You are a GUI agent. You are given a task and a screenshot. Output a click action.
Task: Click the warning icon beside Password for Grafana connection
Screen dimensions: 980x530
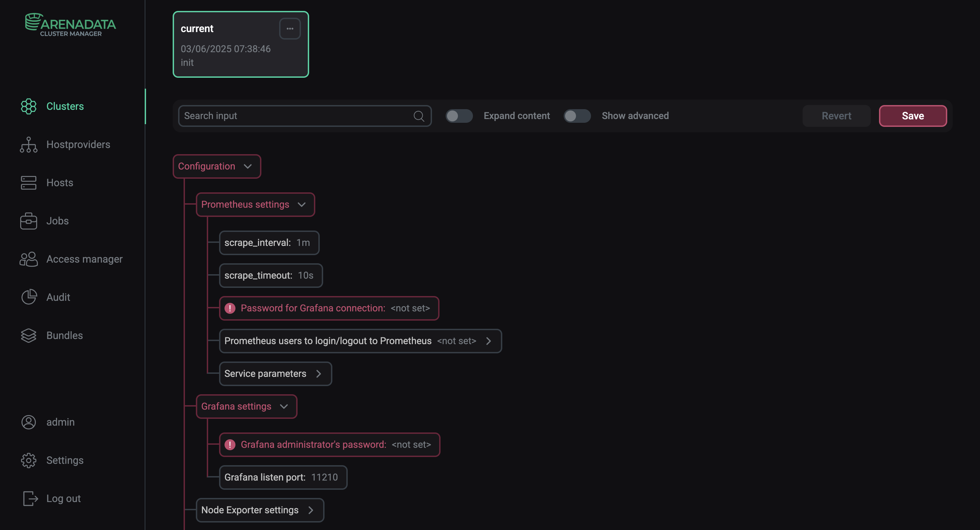[x=230, y=308]
